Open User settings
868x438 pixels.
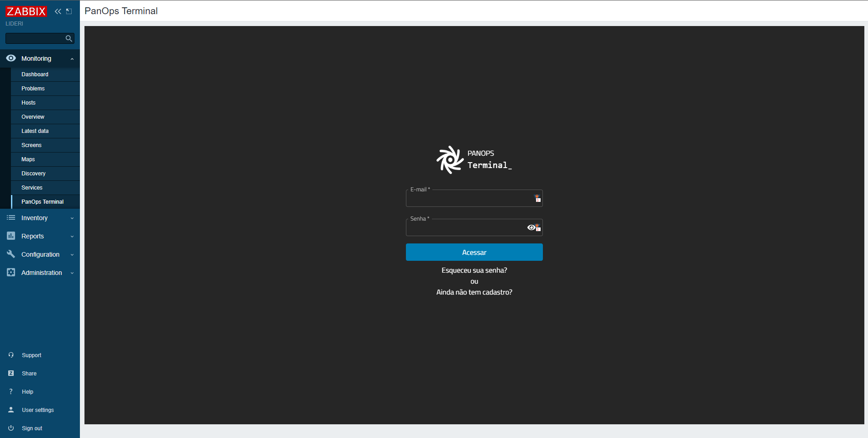click(38, 410)
